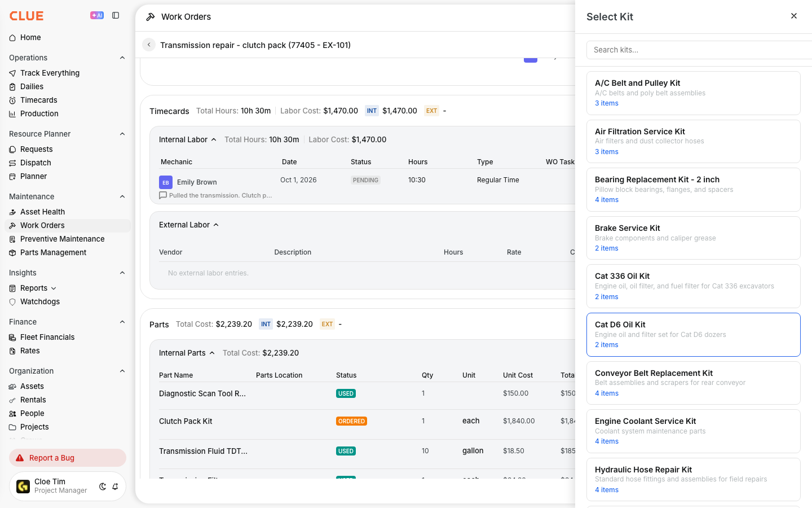Click the ORDERED status badge for Clutch Pack Kit
This screenshot has height=508, width=812.
coord(351,421)
